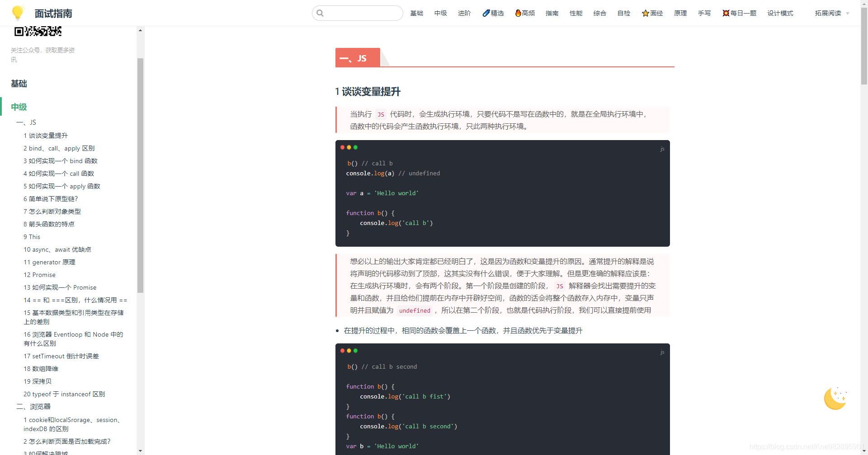Open the 二、浏览器 sidebar section
Image resolution: width=868 pixels, height=455 pixels.
pos(34,407)
